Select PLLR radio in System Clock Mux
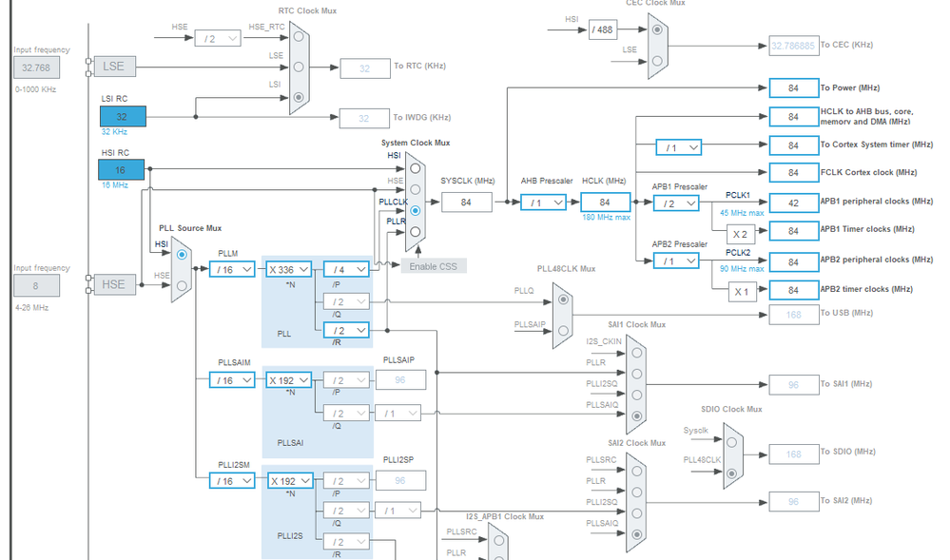 coord(415,232)
